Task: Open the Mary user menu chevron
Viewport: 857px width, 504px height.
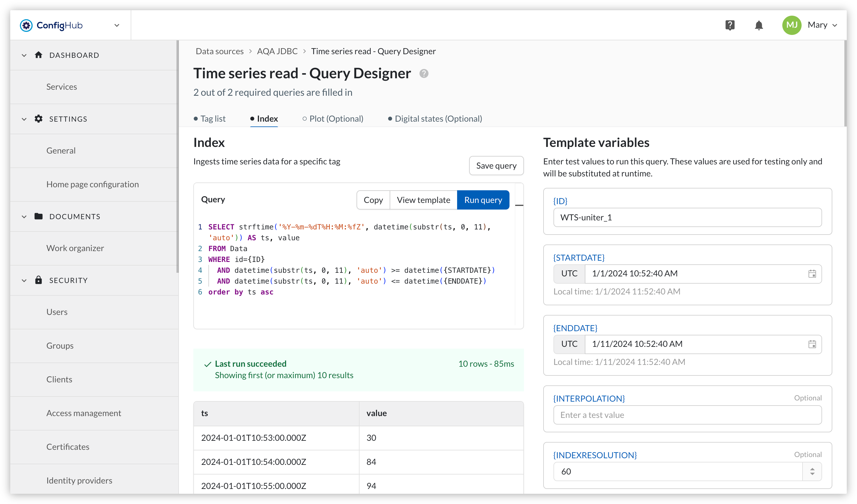Action: 835,25
